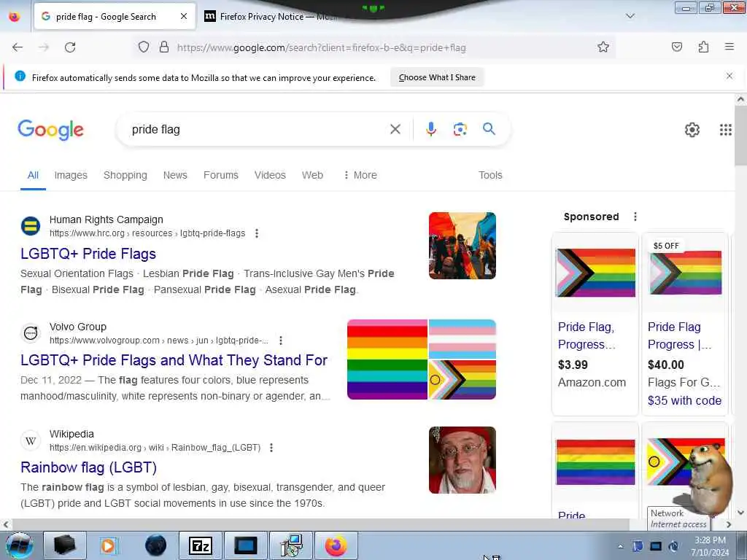Clear the search box with the X icon
This screenshot has width=747, height=560.
pos(395,129)
